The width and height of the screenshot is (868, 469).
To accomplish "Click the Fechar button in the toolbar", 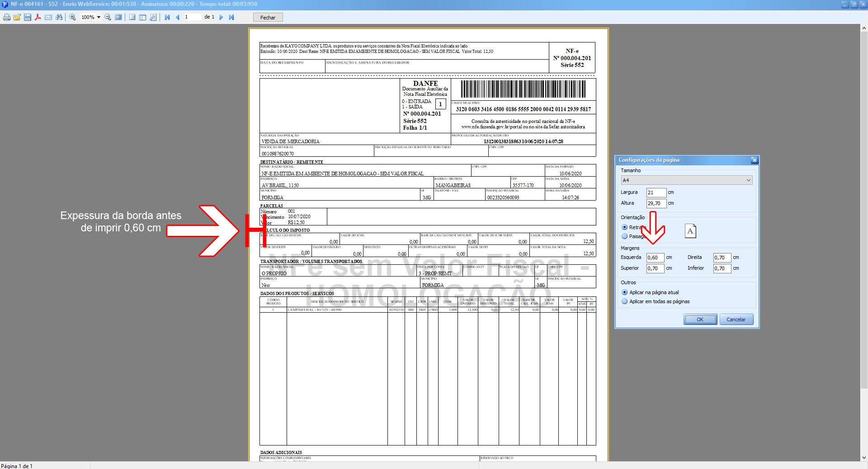I will tap(268, 17).
